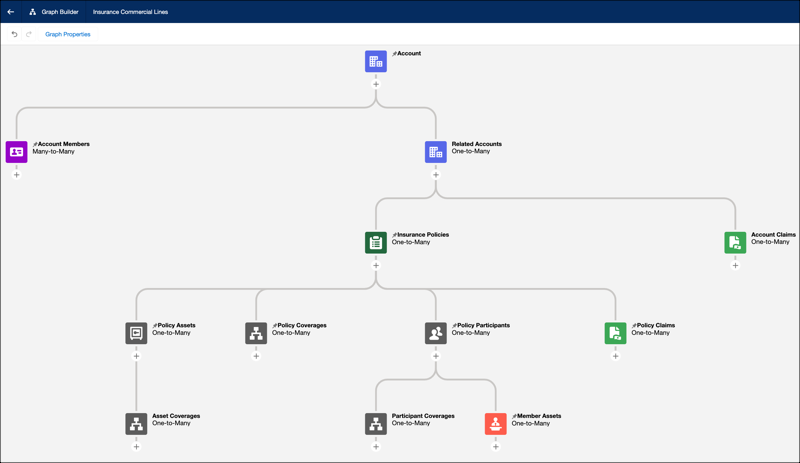Select the Related Accounts node icon
The width and height of the screenshot is (800, 463).
(436, 152)
